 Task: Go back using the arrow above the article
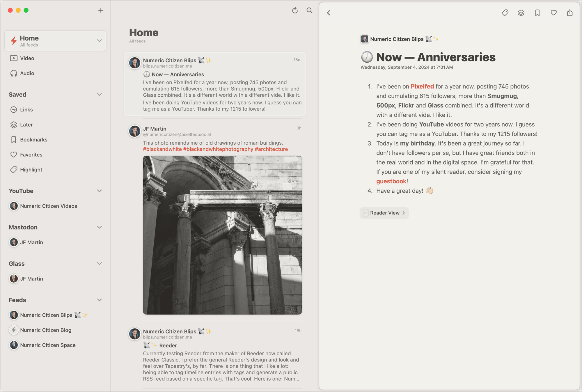click(329, 13)
